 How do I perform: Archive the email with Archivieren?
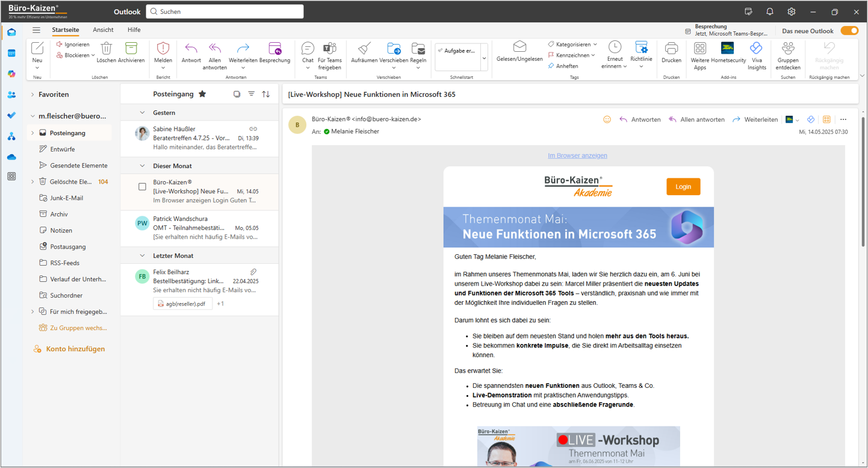tap(131, 52)
